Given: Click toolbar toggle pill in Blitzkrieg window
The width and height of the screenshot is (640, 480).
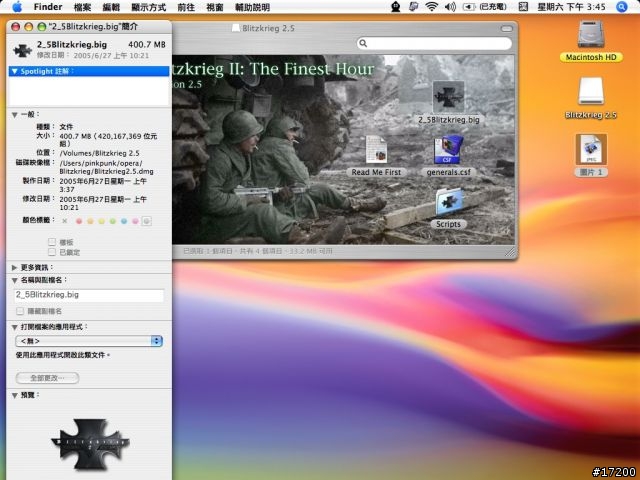Looking at the screenshot, I should [507, 29].
